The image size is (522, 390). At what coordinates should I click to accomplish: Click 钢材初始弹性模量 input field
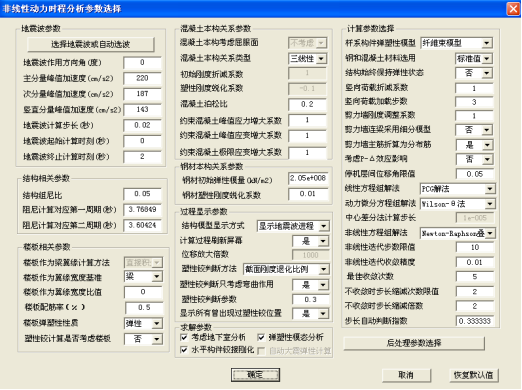[308, 178]
